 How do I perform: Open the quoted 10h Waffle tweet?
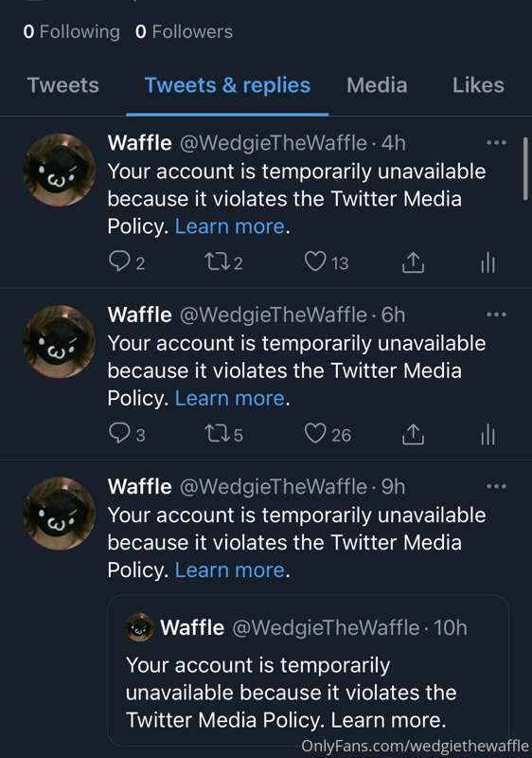[x=308, y=670]
